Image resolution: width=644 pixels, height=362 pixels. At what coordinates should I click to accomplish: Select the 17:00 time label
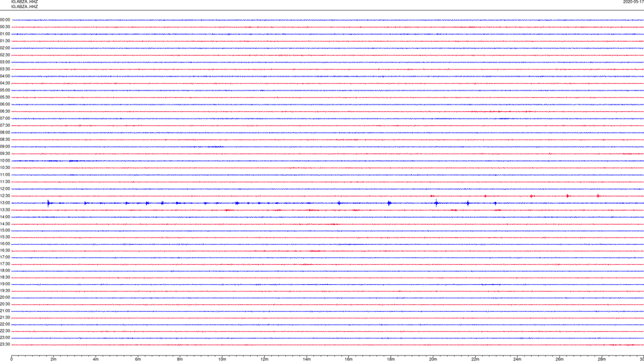5,257
